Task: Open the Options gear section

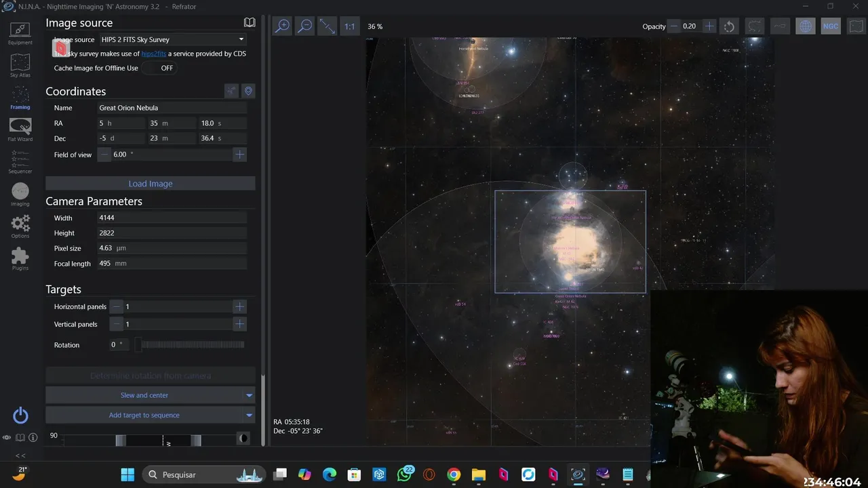Action: [x=20, y=226]
